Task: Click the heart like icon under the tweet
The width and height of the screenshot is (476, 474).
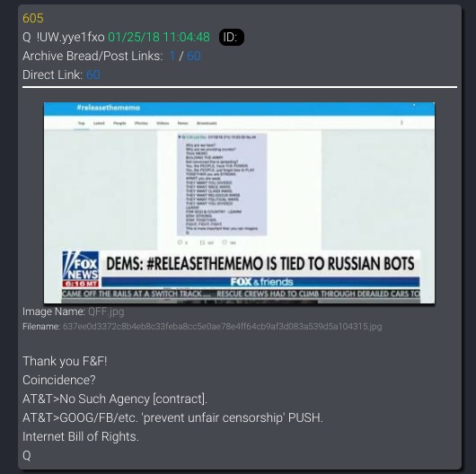Action: coord(225,242)
